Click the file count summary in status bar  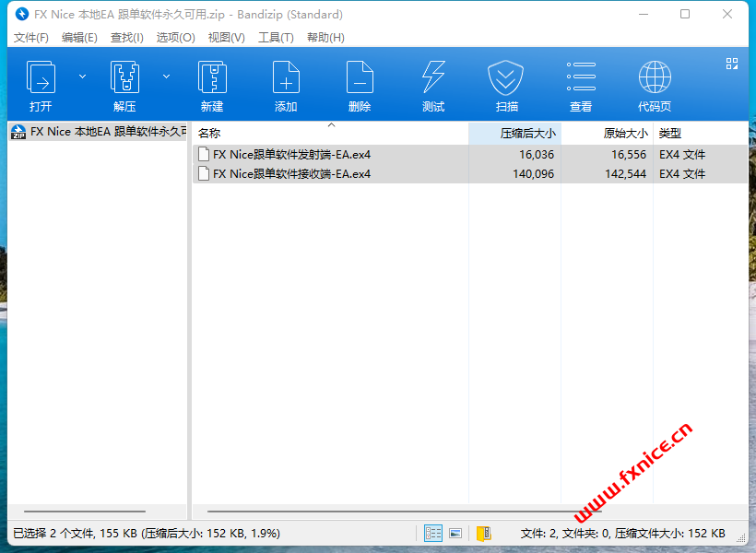[622, 534]
